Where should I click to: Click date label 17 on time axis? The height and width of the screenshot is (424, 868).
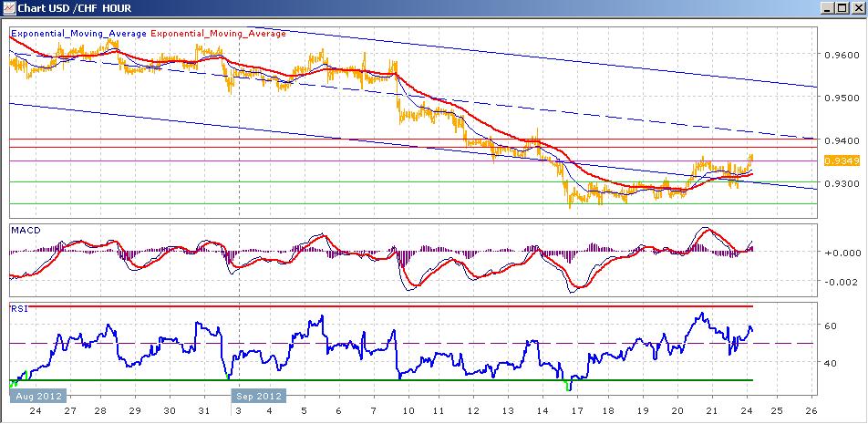pos(577,412)
